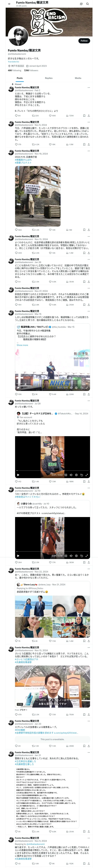
Task: Open the Media tab
Action: coord(78,78)
